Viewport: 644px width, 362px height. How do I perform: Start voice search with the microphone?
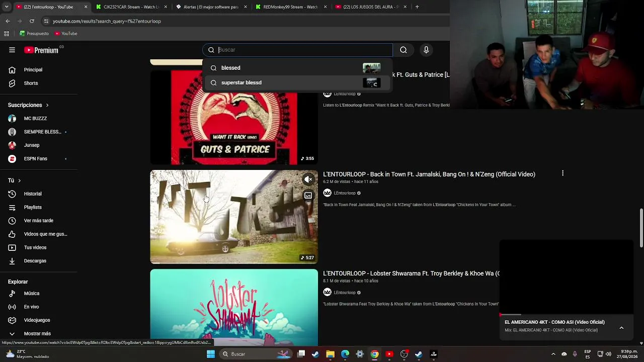[x=426, y=50]
